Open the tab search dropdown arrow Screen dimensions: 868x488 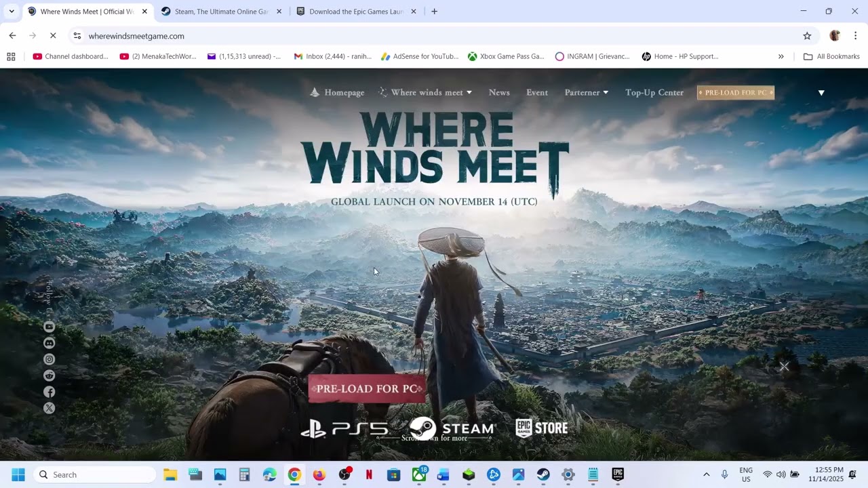[12, 12]
